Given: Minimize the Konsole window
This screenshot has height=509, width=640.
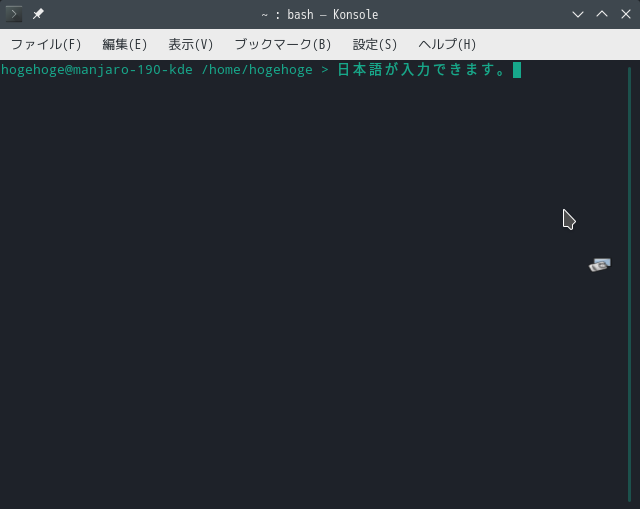Looking at the screenshot, I should click(x=578, y=15).
